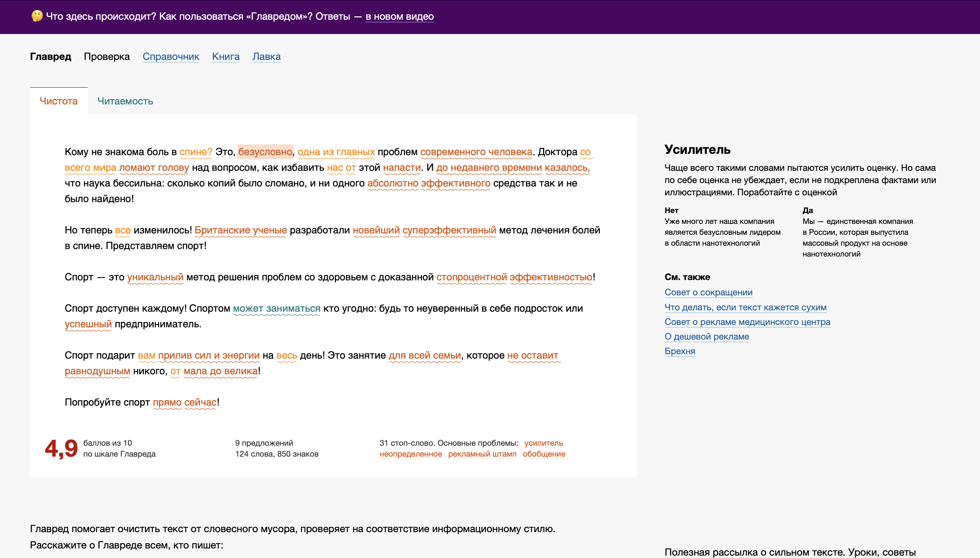The width and height of the screenshot is (980, 558).
Task: Click the flagged word «новейший»
Action: [376, 230]
